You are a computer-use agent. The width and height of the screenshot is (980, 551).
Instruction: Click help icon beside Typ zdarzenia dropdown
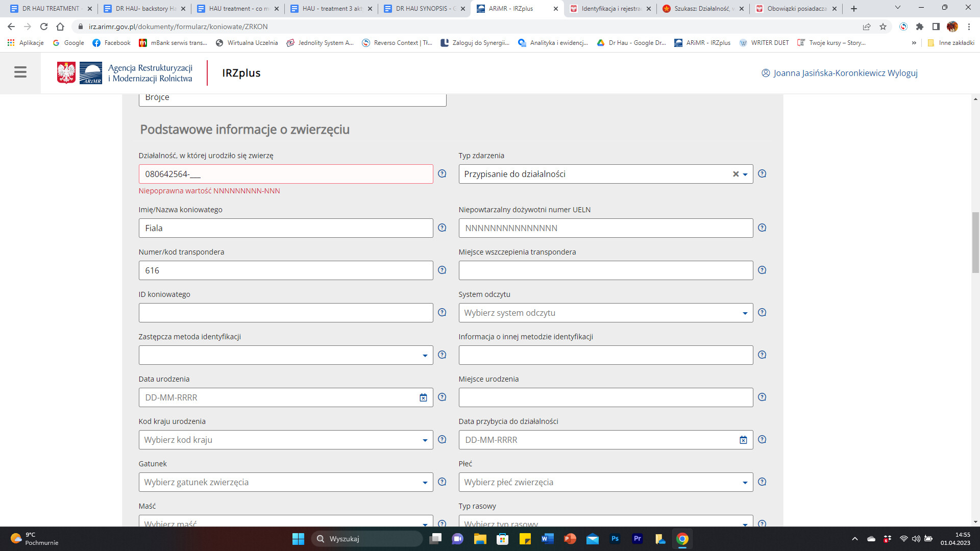click(x=762, y=174)
